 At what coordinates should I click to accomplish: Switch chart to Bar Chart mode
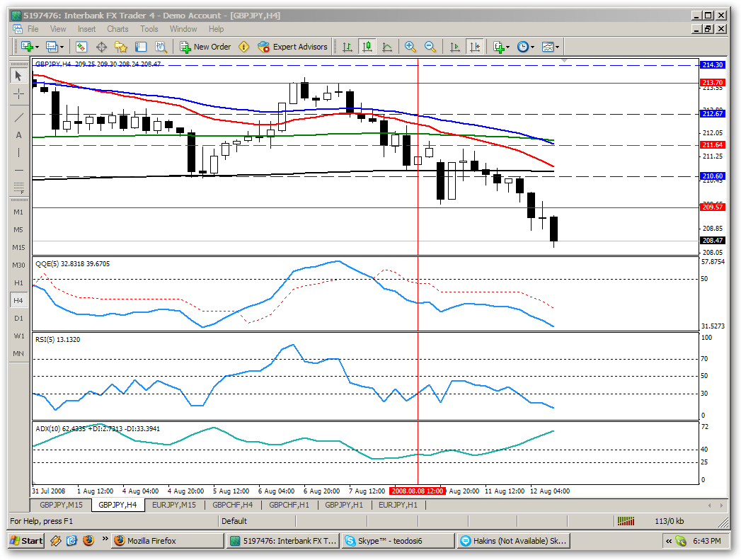347,47
